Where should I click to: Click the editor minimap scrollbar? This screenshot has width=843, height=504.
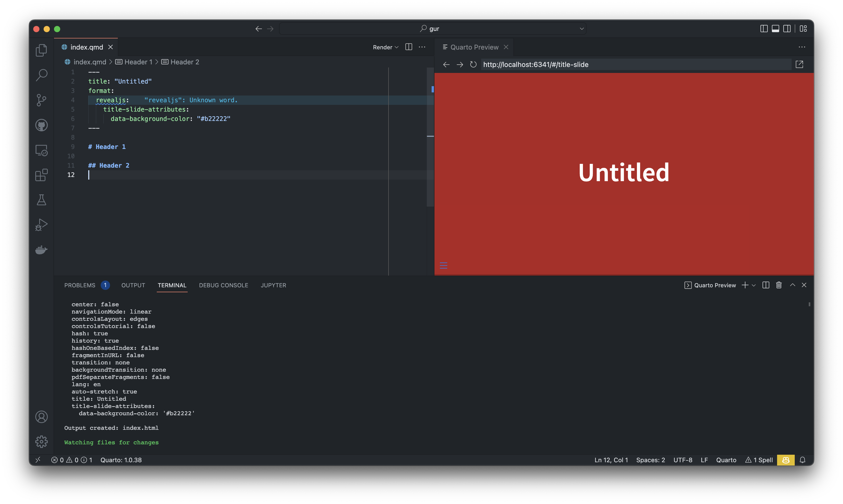click(x=430, y=137)
